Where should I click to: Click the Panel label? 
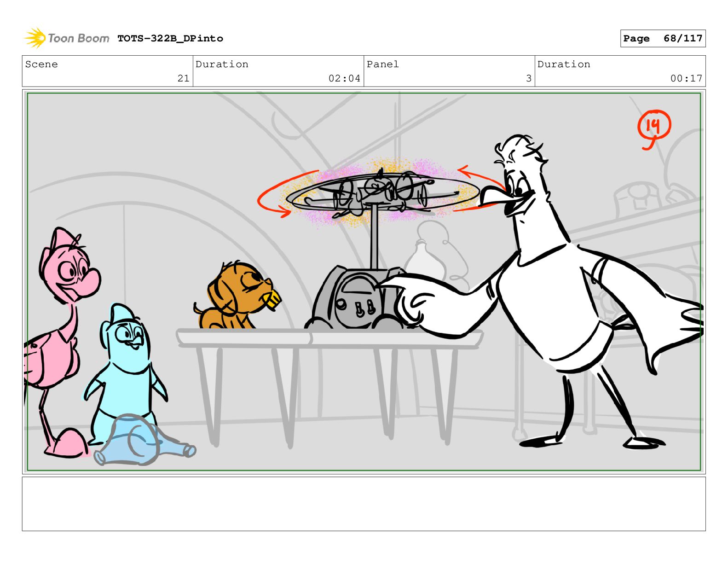pyautogui.click(x=383, y=64)
